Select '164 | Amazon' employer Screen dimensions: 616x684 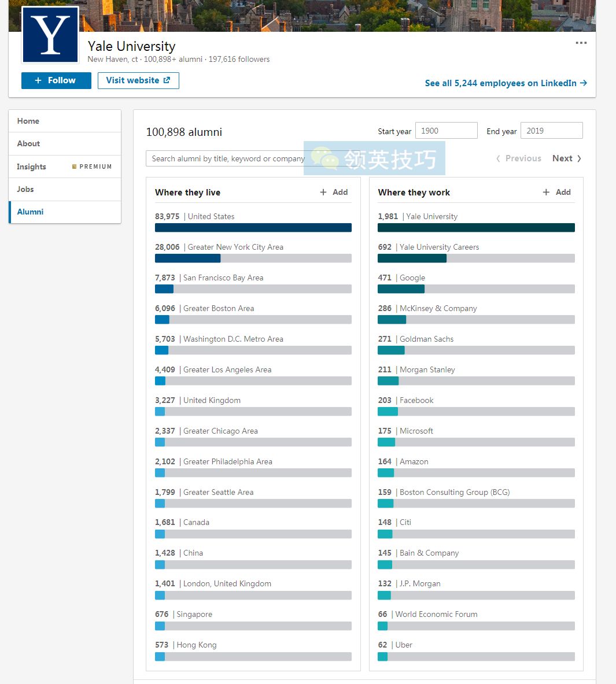[476, 467]
